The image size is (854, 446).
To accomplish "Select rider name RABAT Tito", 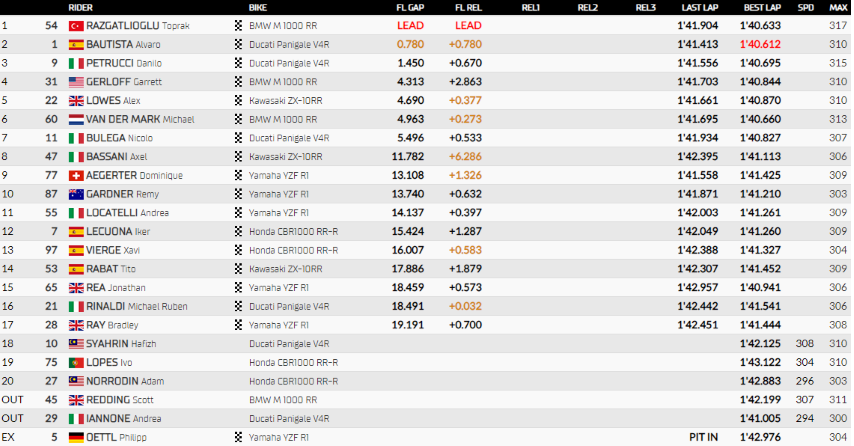I will (x=111, y=269).
